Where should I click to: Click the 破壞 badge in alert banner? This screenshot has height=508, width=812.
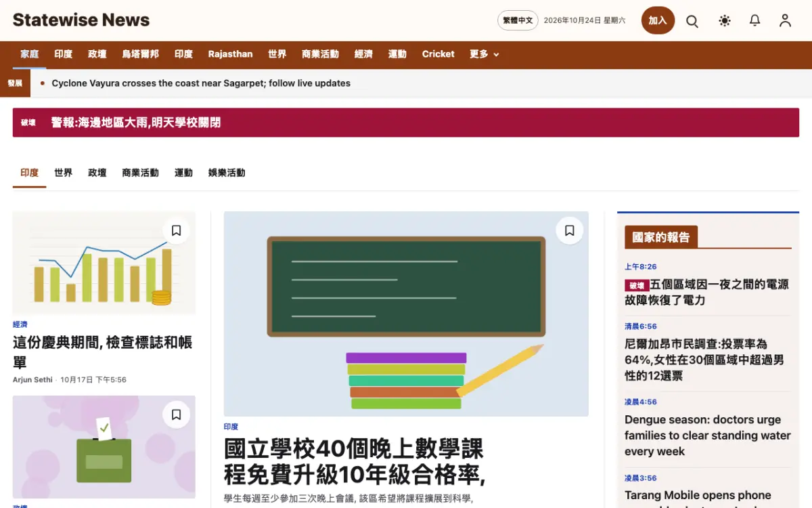[28, 123]
